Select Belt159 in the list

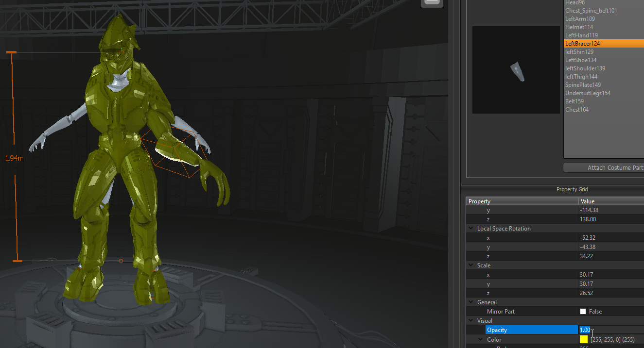(x=574, y=101)
